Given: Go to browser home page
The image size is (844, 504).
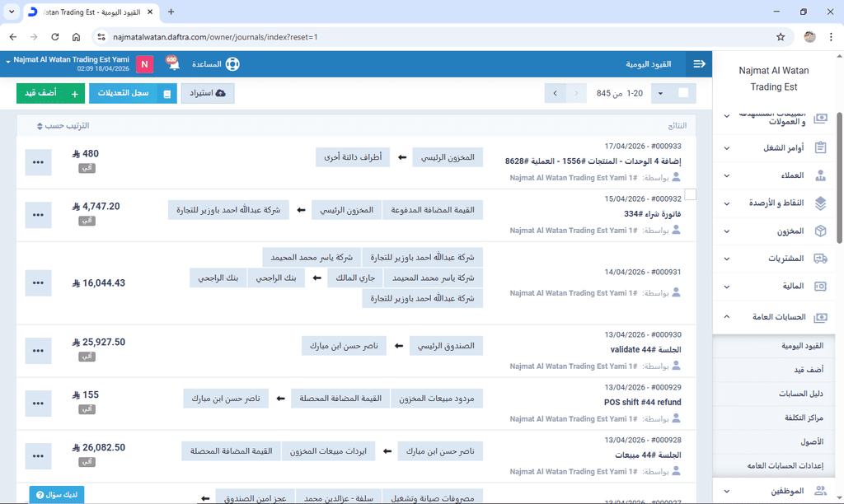Looking at the screenshot, I should (x=76, y=37).
